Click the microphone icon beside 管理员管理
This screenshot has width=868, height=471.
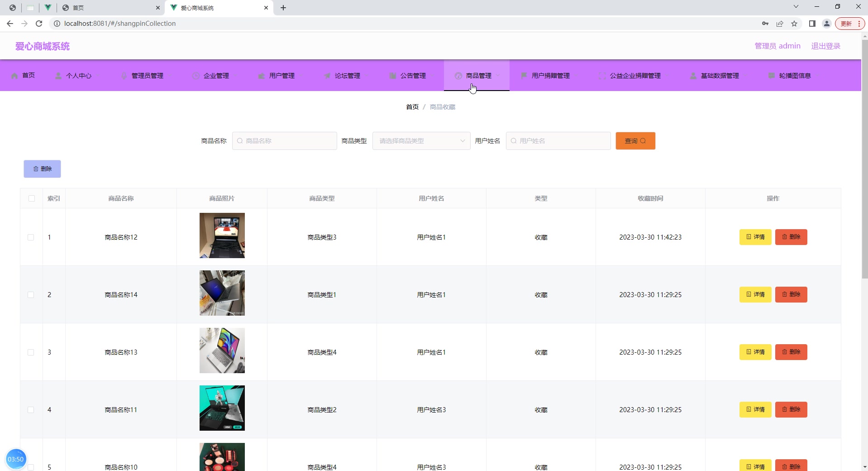click(124, 76)
